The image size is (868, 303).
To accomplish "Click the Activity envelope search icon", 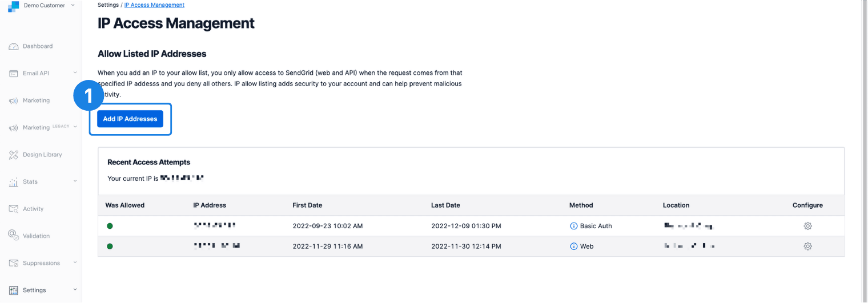I will (x=14, y=209).
